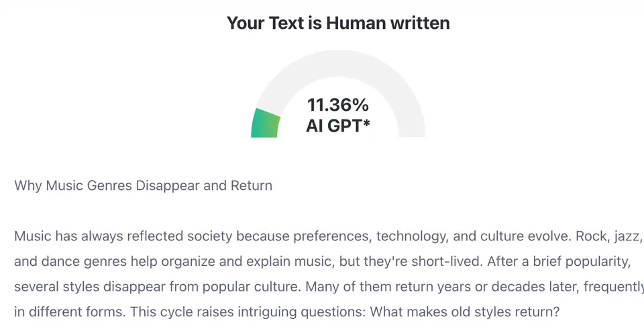644x329 pixels.
Task: Click the word 'Disappear' in the essay title
Action: point(167,185)
